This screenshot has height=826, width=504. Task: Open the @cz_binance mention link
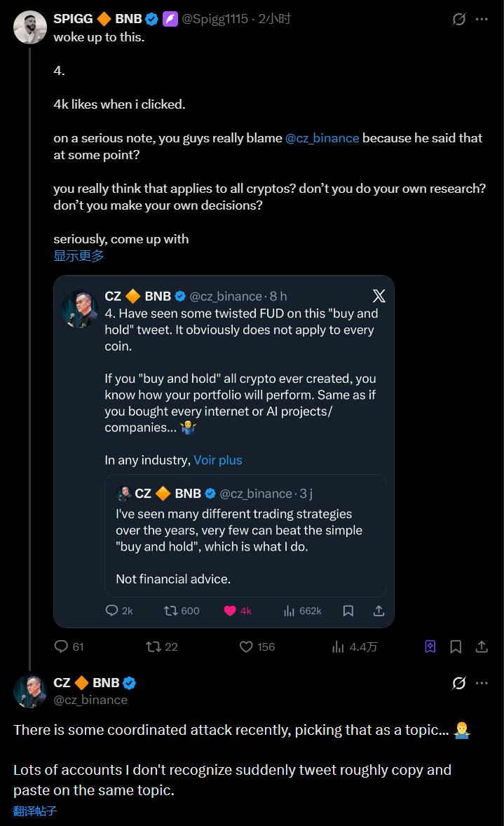322,138
